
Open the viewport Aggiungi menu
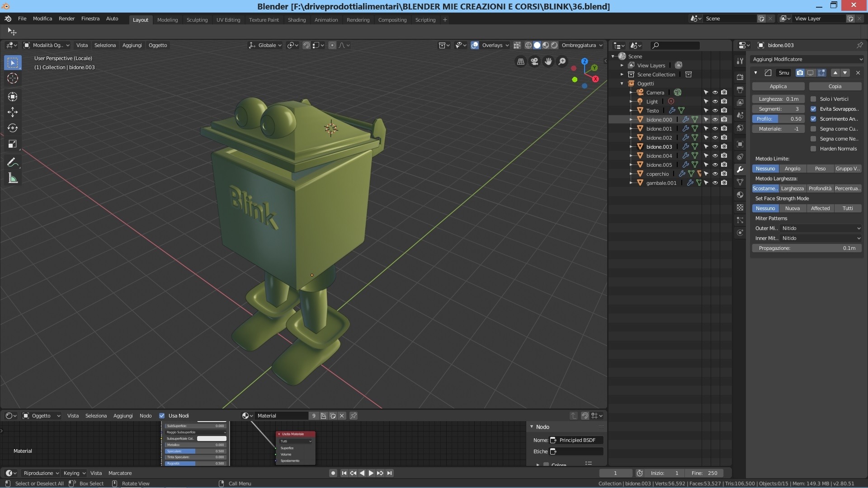point(132,45)
